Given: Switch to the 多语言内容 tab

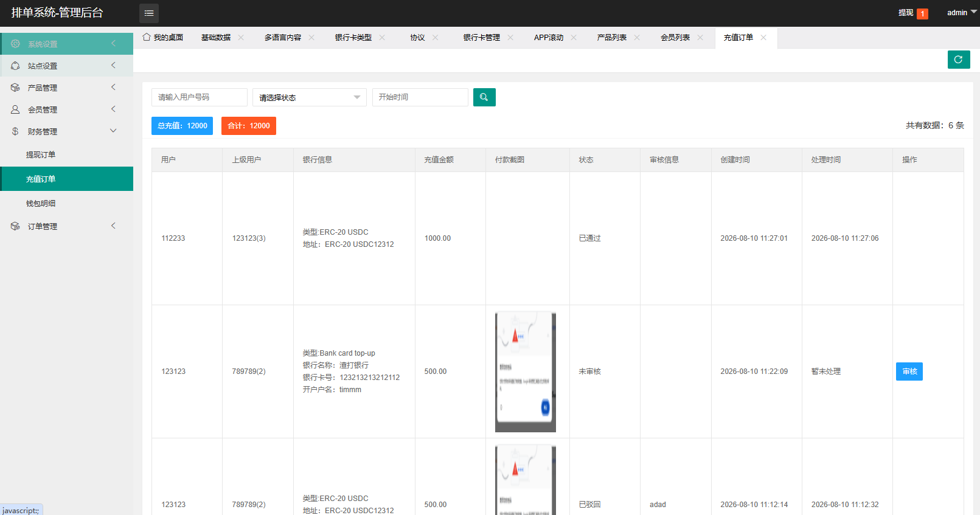Looking at the screenshot, I should tap(283, 38).
